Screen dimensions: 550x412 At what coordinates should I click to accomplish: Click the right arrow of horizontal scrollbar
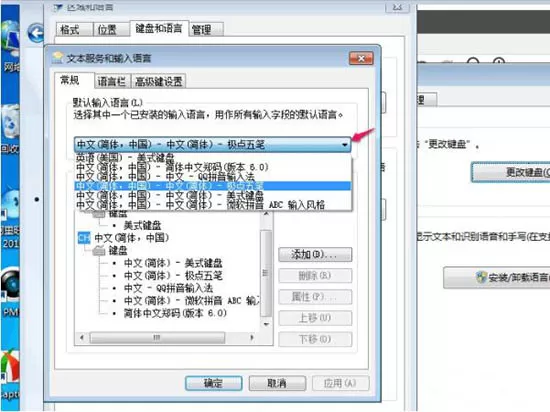point(252,338)
